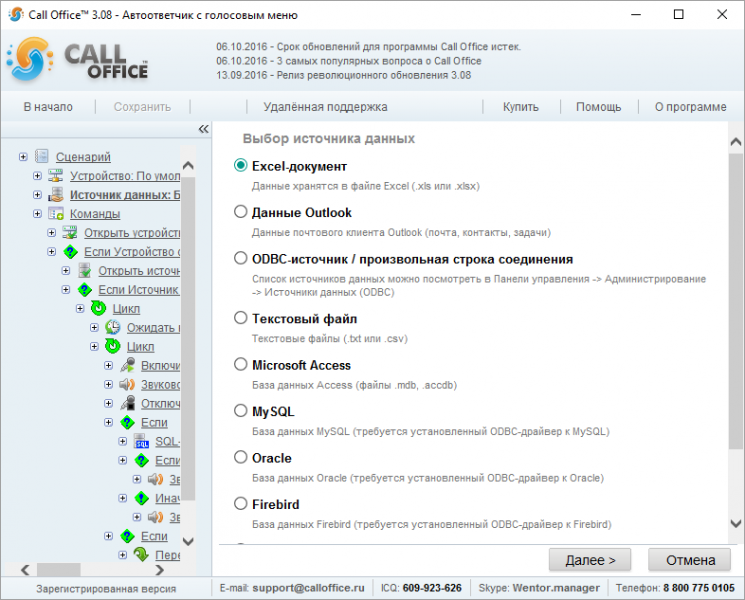The image size is (745, 600).
Task: Select Текстовый файл option
Action: tap(240, 318)
